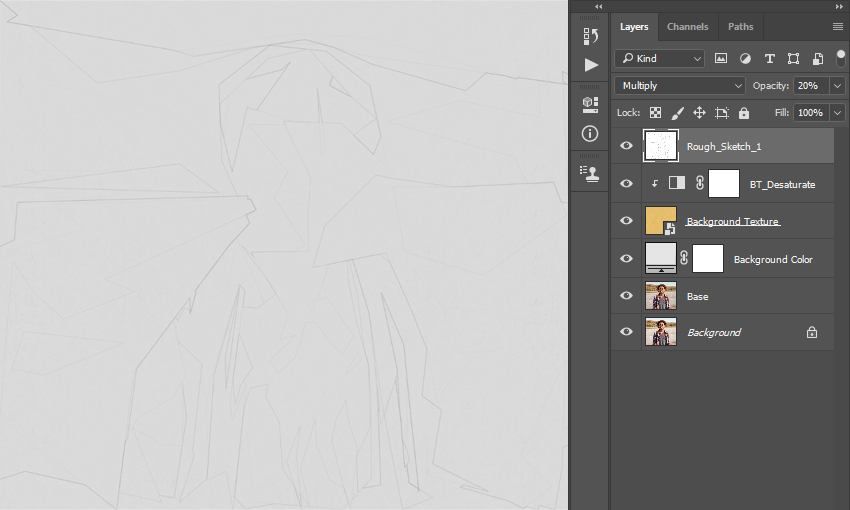This screenshot has width=850, height=510.
Task: Filter for type layers icon
Action: [769, 59]
